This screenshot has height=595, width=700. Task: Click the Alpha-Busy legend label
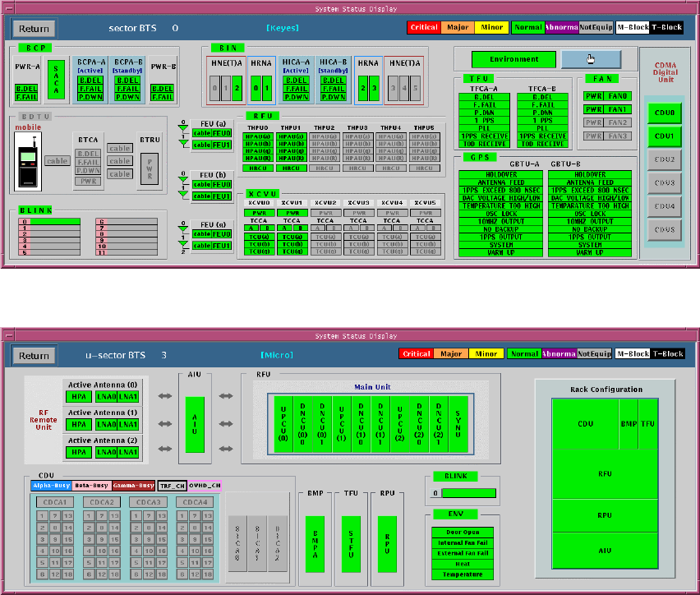[51, 486]
